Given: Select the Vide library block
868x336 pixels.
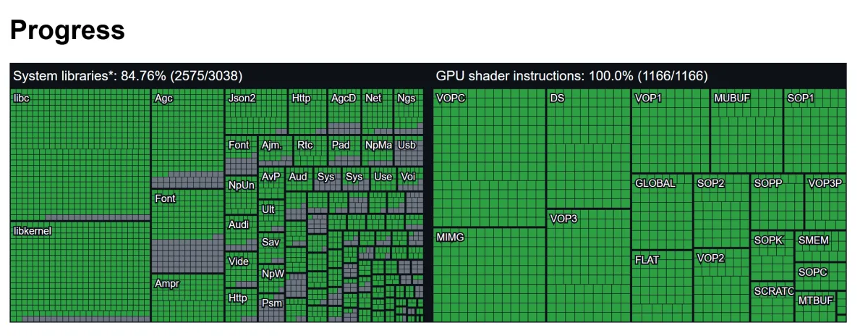Looking at the screenshot, I should point(242,270).
